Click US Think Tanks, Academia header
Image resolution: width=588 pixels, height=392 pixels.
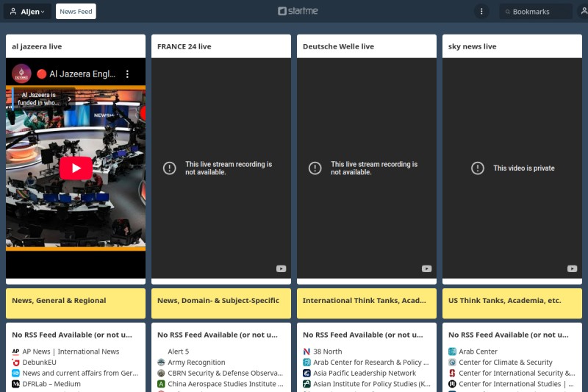click(505, 301)
